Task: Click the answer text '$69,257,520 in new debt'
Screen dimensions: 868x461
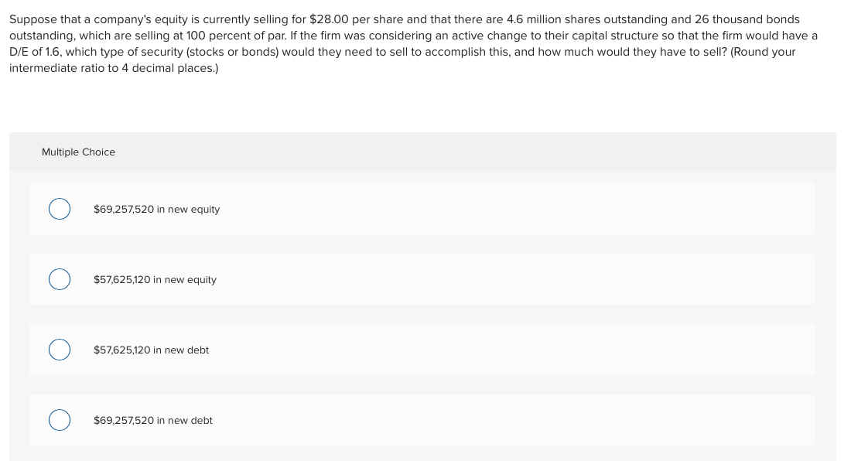Action: [x=152, y=420]
